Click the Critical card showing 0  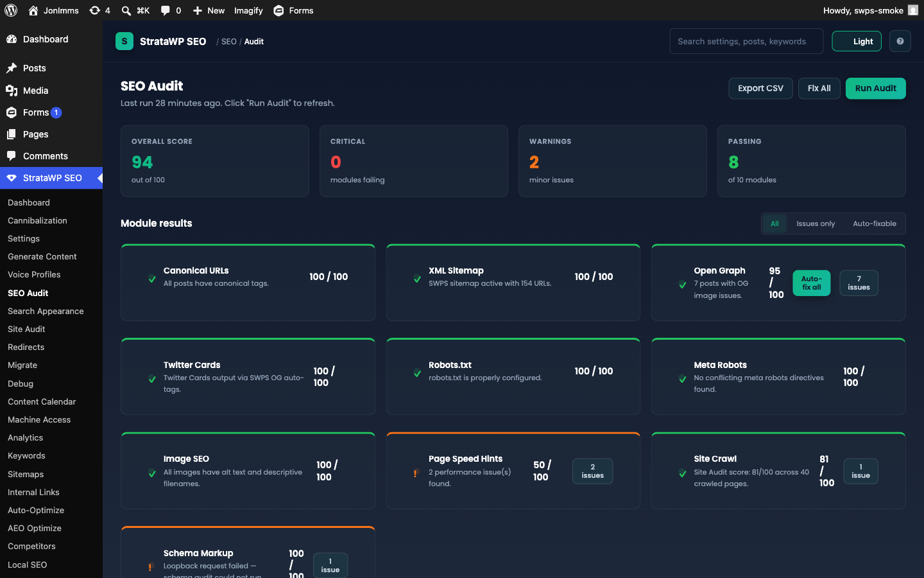[414, 161]
